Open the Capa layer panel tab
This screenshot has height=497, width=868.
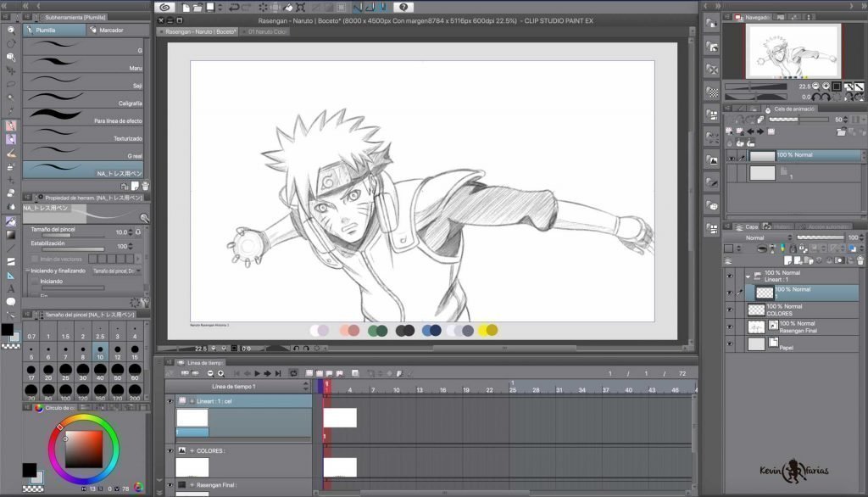pyautogui.click(x=747, y=226)
